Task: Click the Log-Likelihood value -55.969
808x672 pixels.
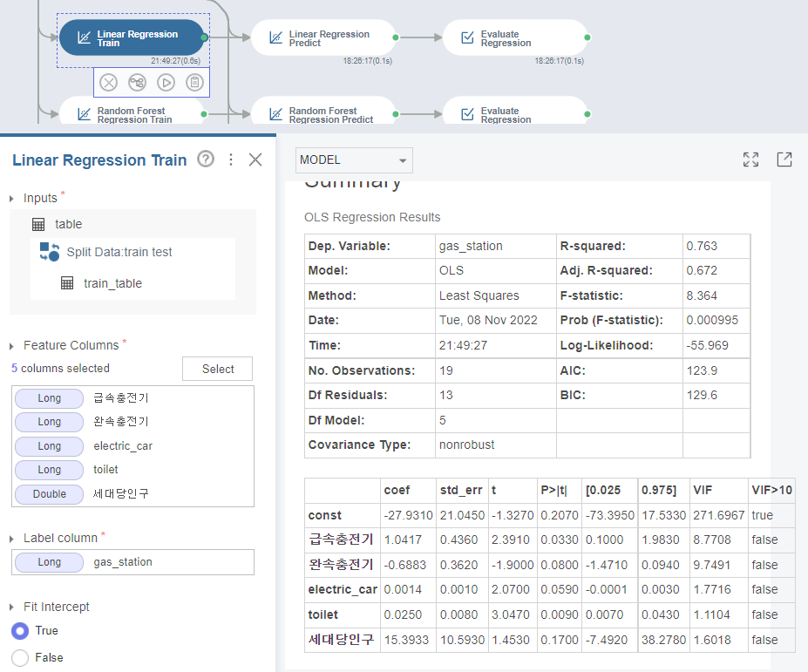Action: point(707,346)
